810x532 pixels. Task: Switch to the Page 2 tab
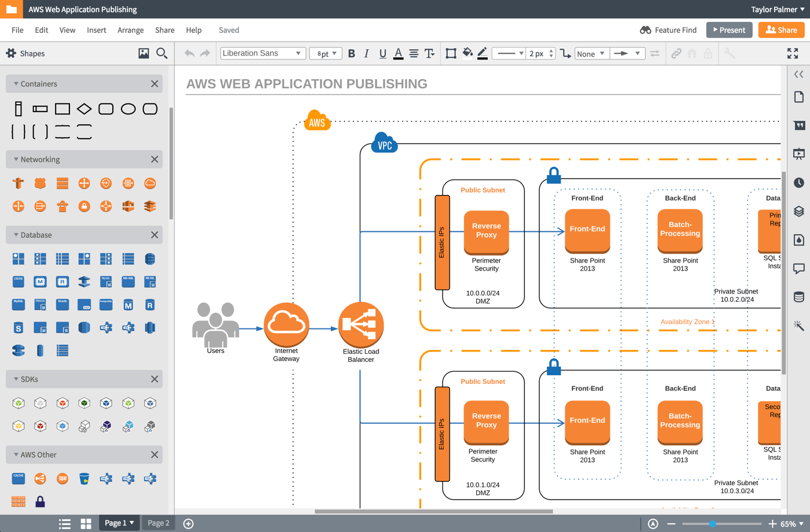pos(159,523)
